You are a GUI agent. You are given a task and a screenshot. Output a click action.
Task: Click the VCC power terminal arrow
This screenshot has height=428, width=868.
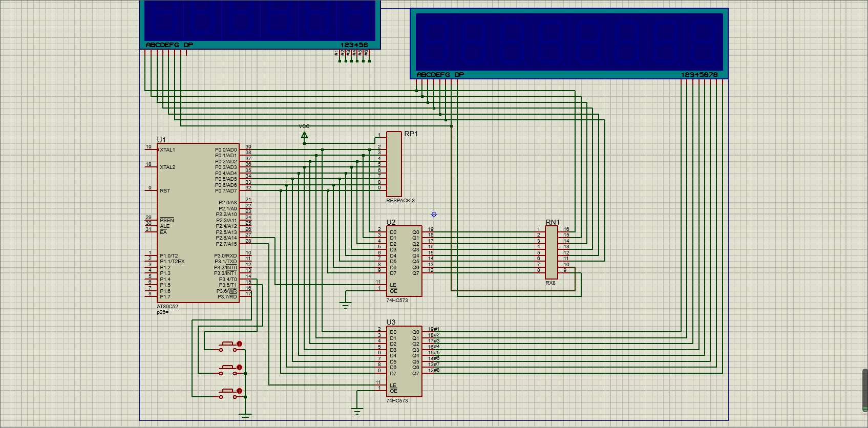pyautogui.click(x=304, y=135)
